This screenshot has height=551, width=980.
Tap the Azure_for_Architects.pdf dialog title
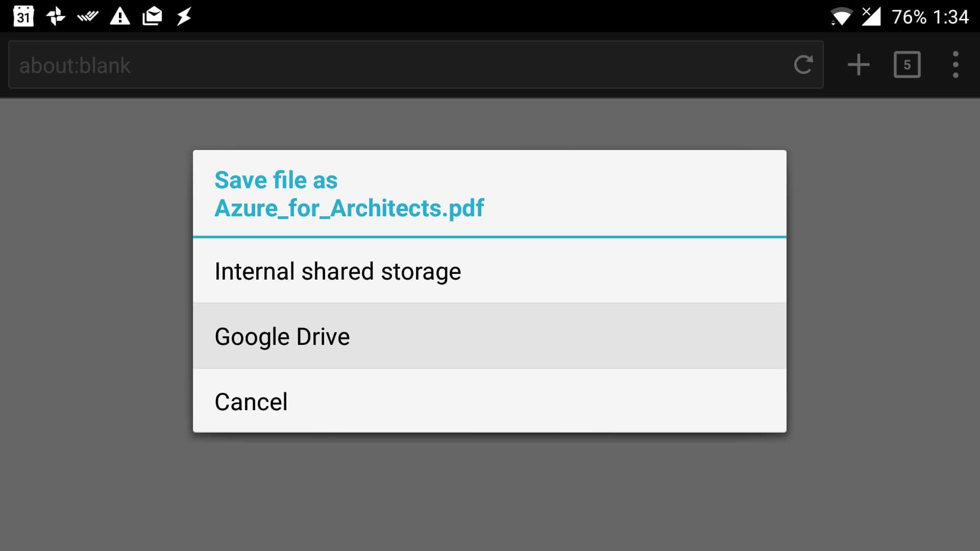[x=349, y=208]
